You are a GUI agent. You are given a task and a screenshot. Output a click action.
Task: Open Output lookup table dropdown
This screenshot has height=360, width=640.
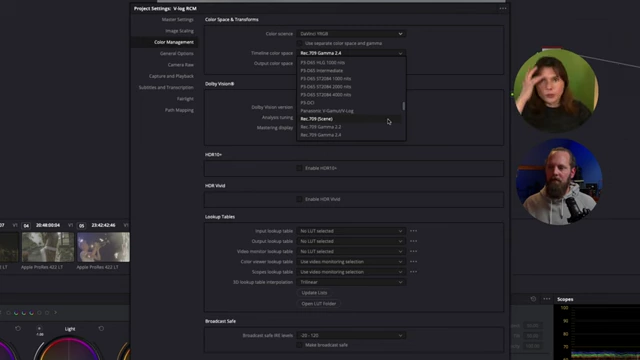click(x=351, y=241)
